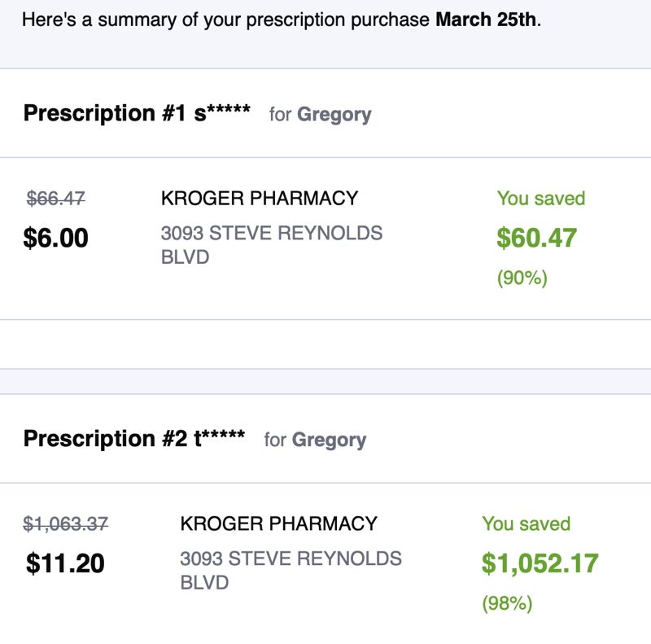The height and width of the screenshot is (644, 651).
Task: Open the second KROGER PHARMACY name
Action: tap(278, 524)
